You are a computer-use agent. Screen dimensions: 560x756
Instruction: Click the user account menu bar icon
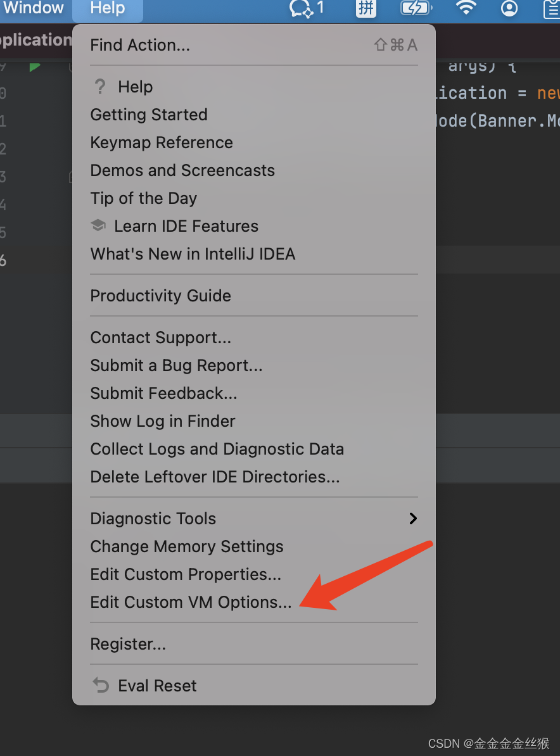tap(509, 8)
